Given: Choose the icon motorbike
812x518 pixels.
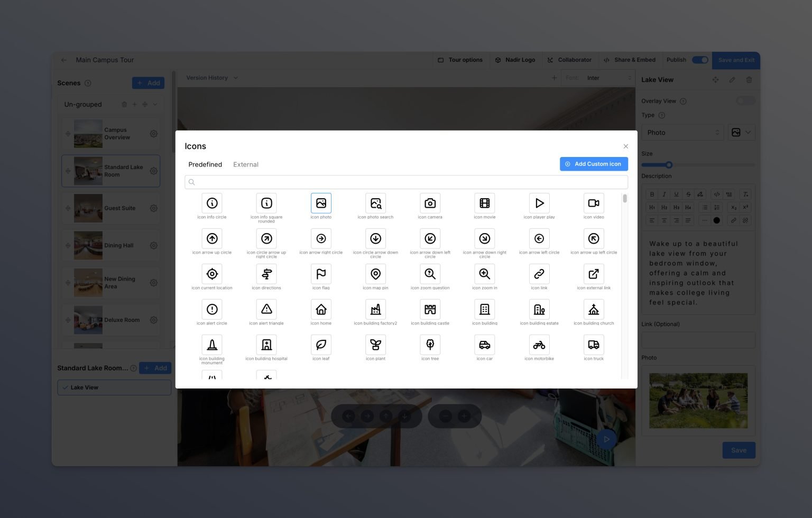Looking at the screenshot, I should [539, 345].
